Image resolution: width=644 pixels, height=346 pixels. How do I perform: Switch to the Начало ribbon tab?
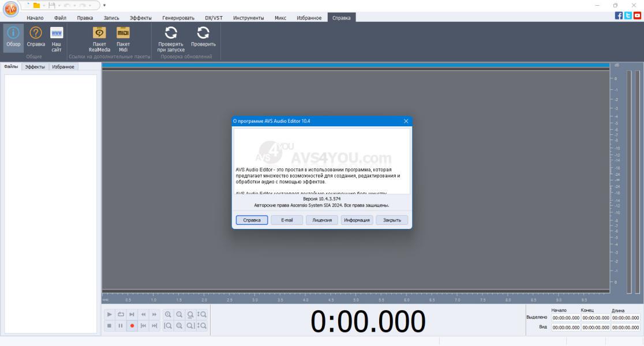(35, 18)
